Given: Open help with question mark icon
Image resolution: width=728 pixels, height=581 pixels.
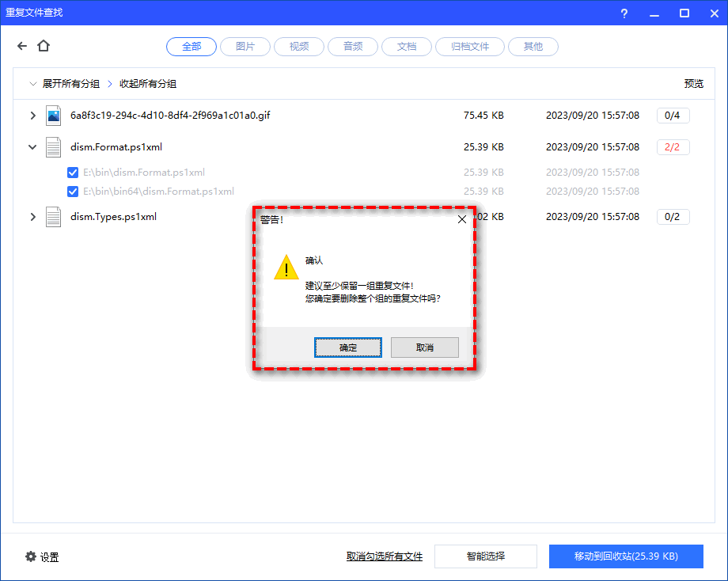Looking at the screenshot, I should [x=625, y=13].
